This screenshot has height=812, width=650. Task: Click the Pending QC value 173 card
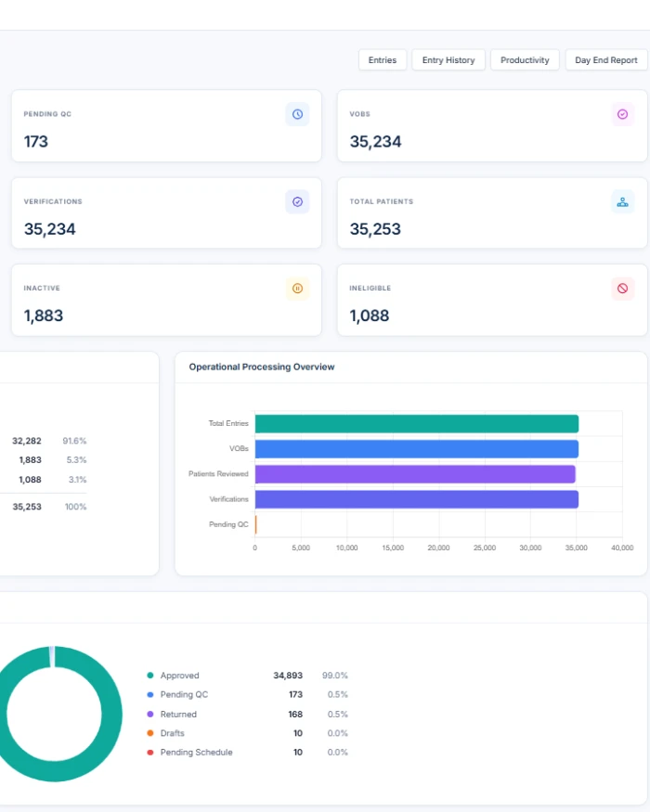[x=166, y=126]
